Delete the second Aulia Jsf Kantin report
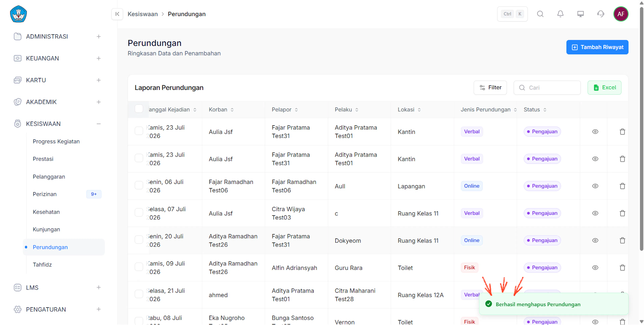This screenshot has width=644, height=325. (x=622, y=159)
